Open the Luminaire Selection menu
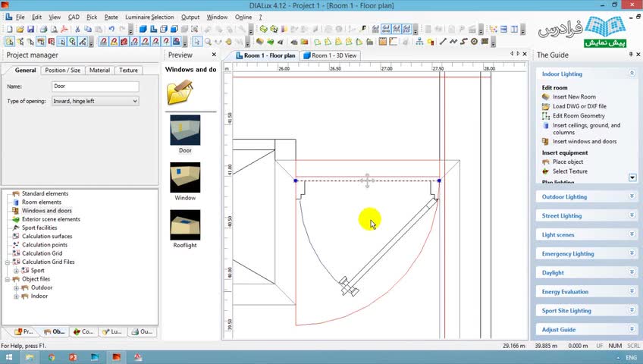The image size is (643, 364). [x=149, y=17]
